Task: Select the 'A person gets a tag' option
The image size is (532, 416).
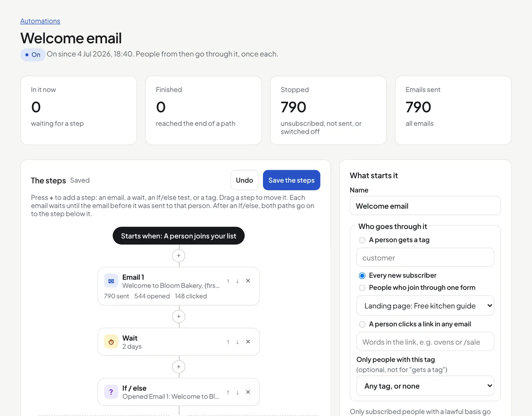Action: click(362, 240)
